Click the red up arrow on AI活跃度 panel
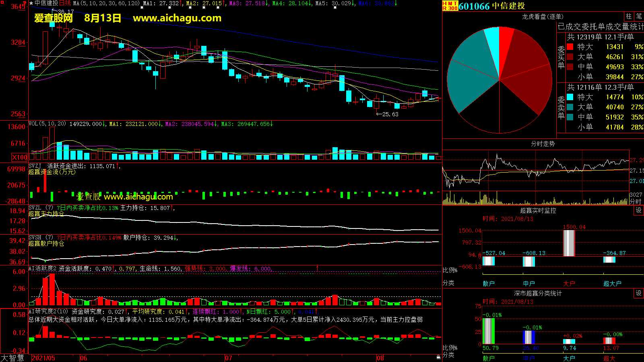This screenshot has width=644, height=362. [317, 268]
